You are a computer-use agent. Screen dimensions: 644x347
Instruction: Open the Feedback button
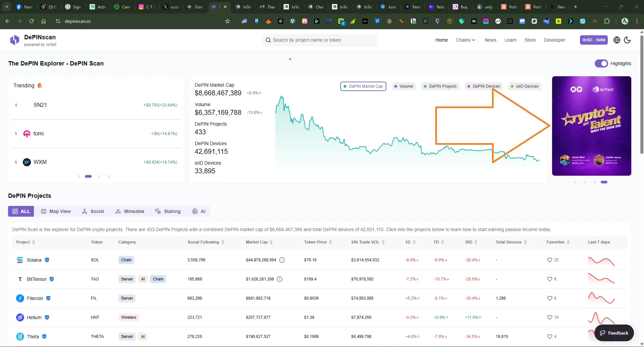click(614, 333)
